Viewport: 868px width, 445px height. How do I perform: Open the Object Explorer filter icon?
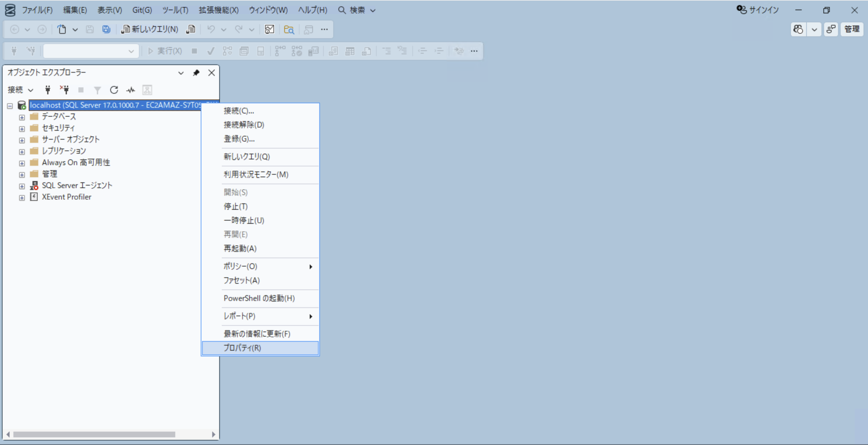click(x=97, y=90)
